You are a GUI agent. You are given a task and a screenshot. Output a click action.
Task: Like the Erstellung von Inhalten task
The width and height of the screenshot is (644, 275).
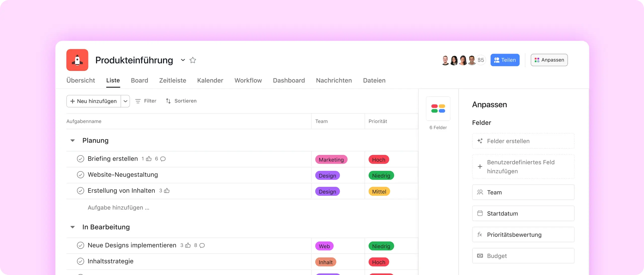point(167,191)
